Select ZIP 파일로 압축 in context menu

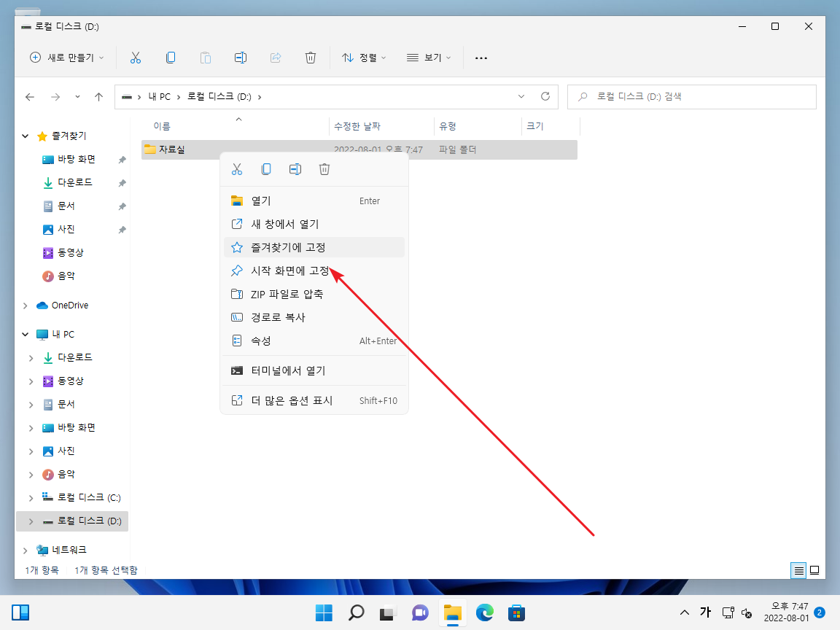(314, 294)
